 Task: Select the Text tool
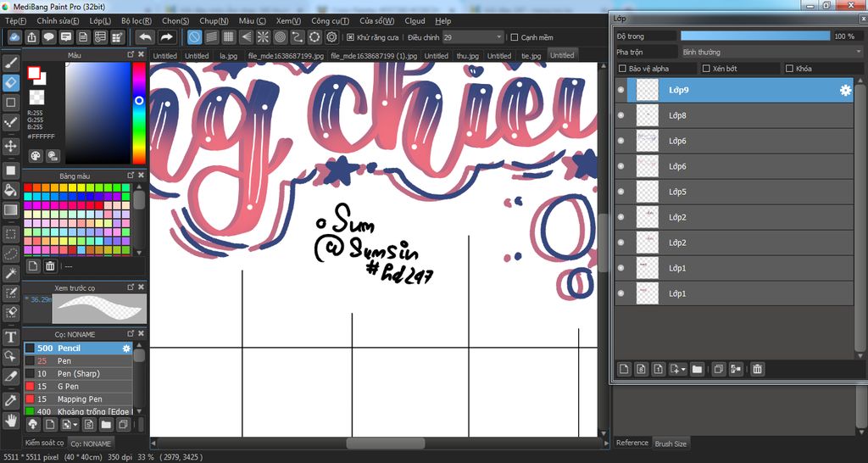pyautogui.click(x=10, y=337)
